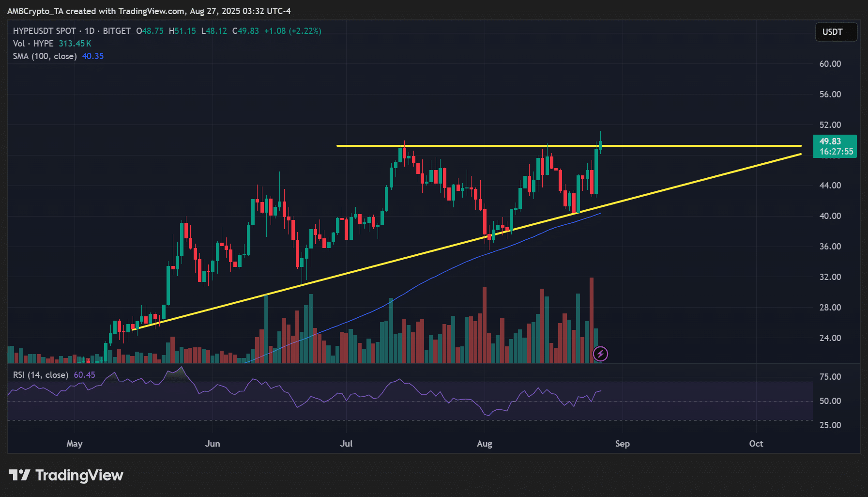
Task: Click the Sep label on time axis
Action: 623,444
